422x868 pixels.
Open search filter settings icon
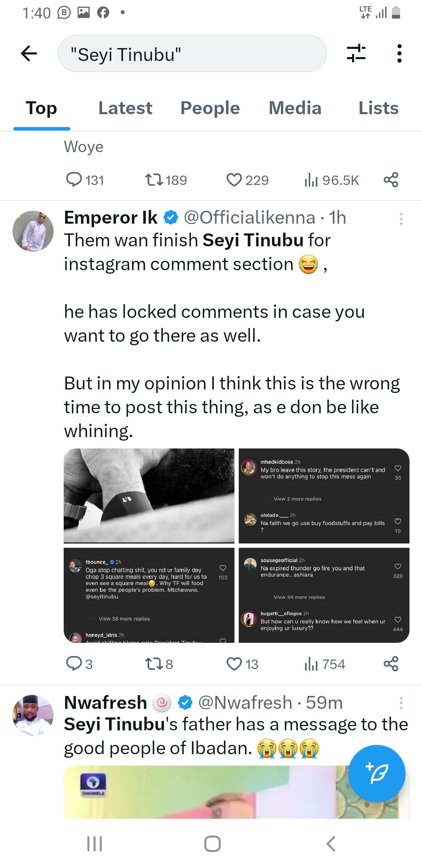pos(356,54)
